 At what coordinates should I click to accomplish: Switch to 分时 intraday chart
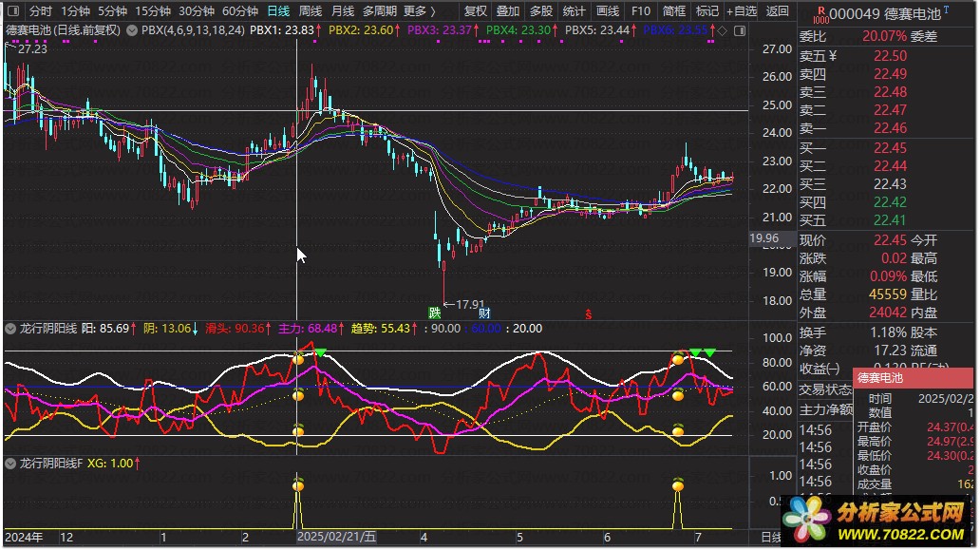41,11
